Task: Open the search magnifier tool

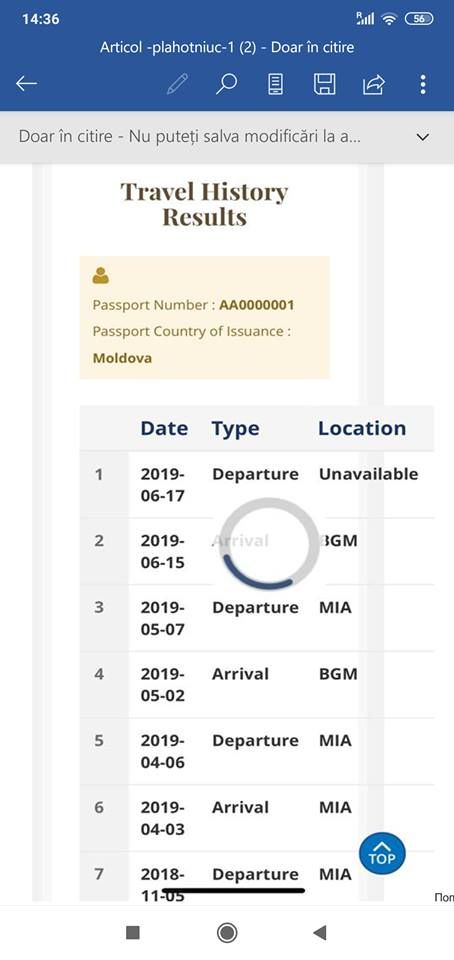Action: [226, 84]
